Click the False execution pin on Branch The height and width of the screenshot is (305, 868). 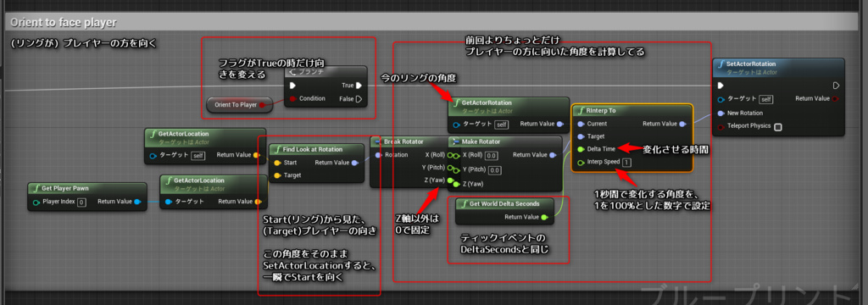point(359,98)
